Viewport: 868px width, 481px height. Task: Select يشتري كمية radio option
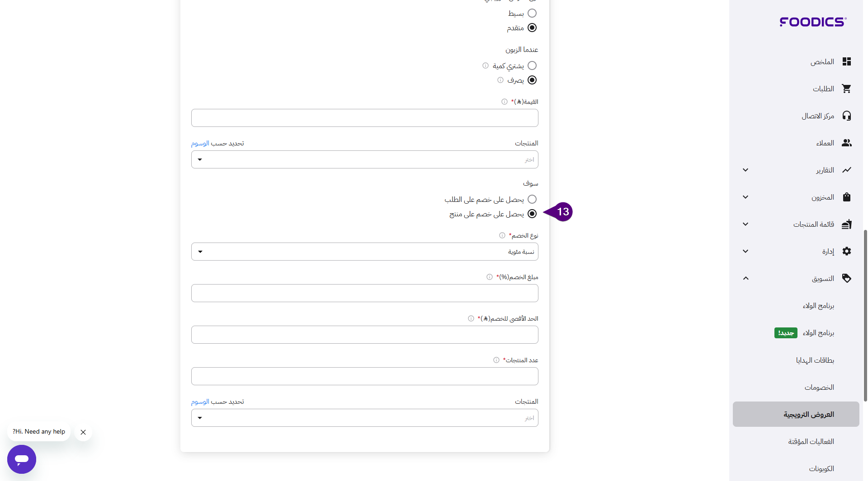point(532,66)
